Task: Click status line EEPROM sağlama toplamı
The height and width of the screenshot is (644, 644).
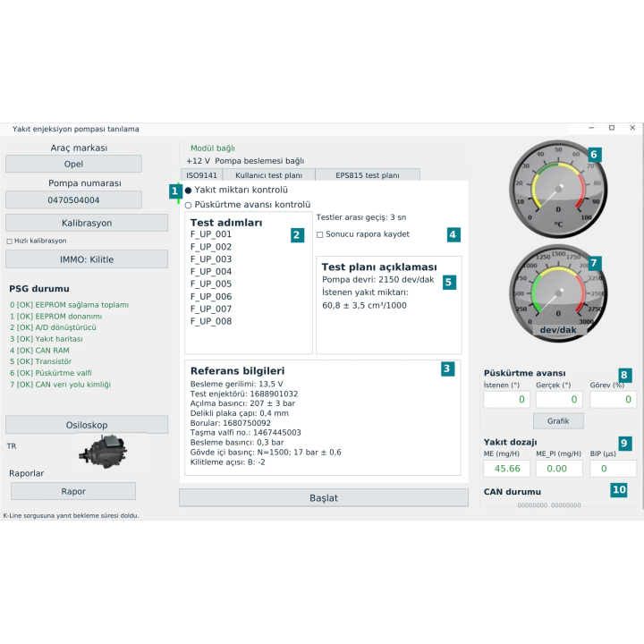Action: [x=69, y=305]
